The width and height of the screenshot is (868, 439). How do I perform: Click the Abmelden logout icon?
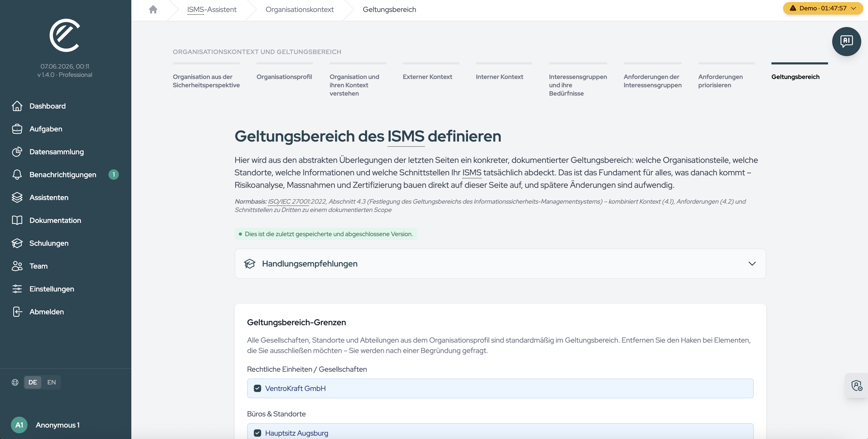(17, 311)
